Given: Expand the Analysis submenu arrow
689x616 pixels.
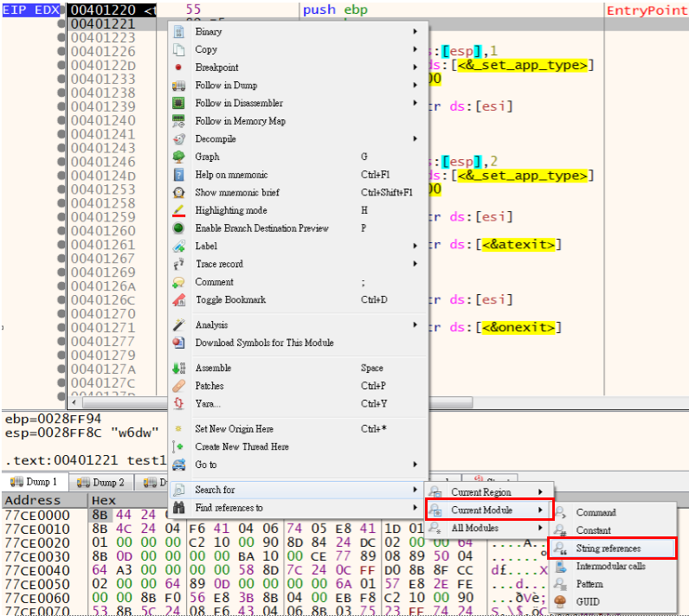Looking at the screenshot, I should [415, 325].
